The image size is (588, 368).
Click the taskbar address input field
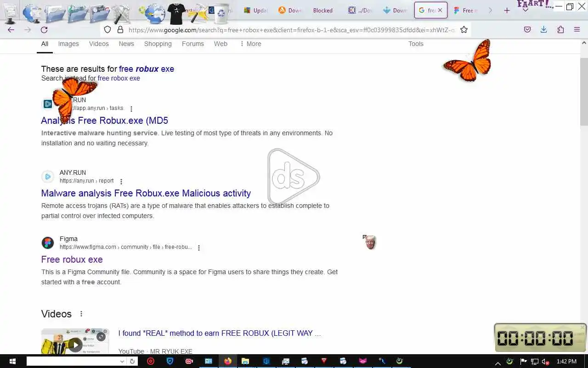tap(73, 362)
